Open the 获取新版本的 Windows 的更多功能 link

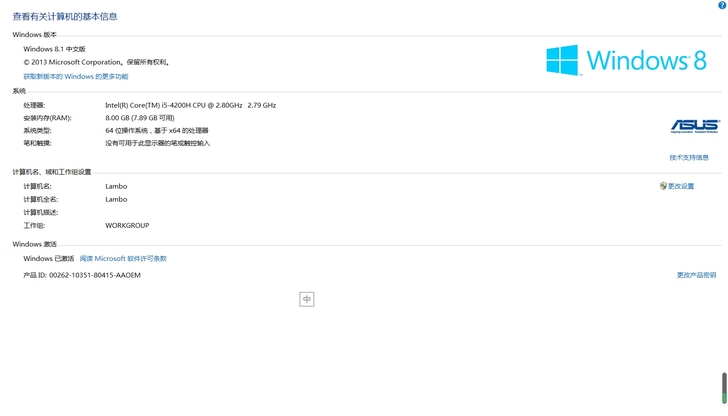[76, 76]
